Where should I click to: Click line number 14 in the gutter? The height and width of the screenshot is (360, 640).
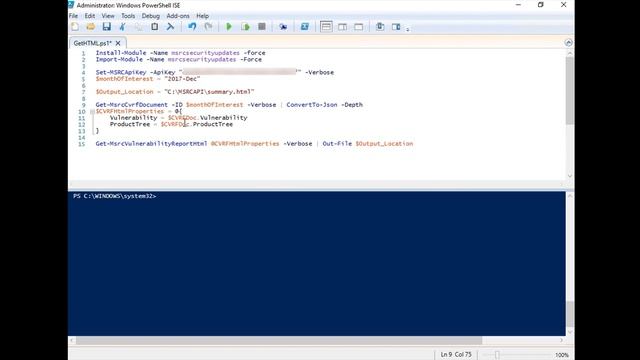82,138
